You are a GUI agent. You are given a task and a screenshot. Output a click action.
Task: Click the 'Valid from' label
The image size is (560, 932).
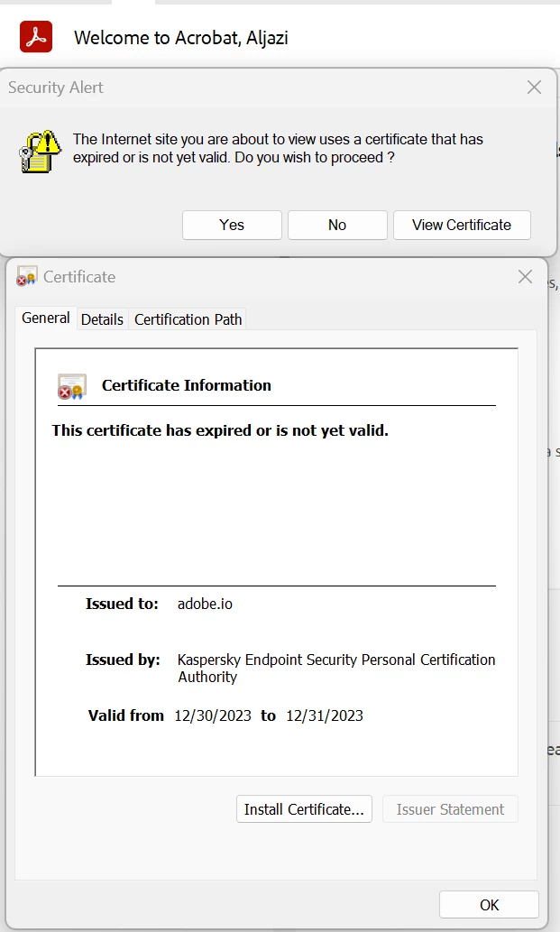pos(126,715)
